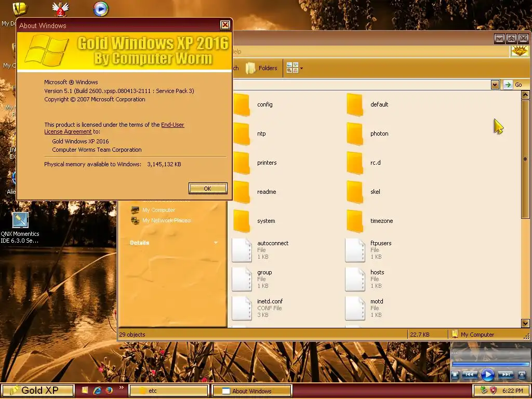
Task: Select the config folder
Action: pos(253,104)
